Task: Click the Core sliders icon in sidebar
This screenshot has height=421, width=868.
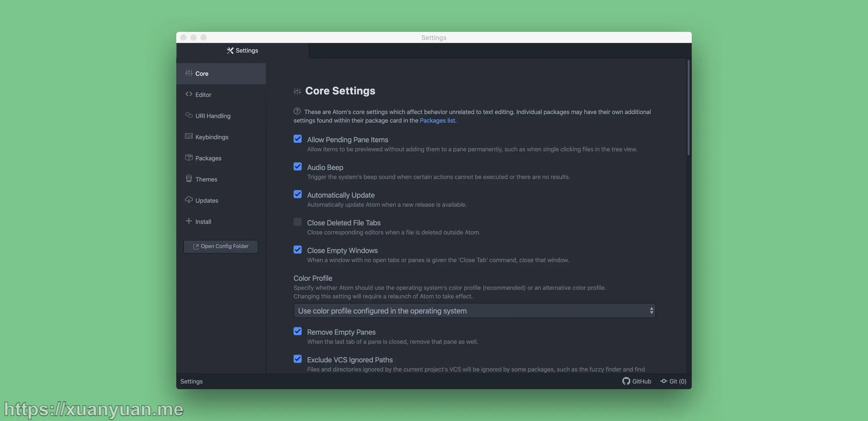Action: pos(189,73)
